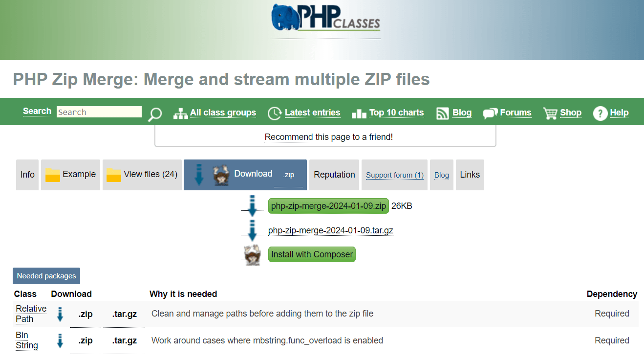
Task: Click the Top 10 charts bar-chart icon
Action: pyautogui.click(x=359, y=113)
